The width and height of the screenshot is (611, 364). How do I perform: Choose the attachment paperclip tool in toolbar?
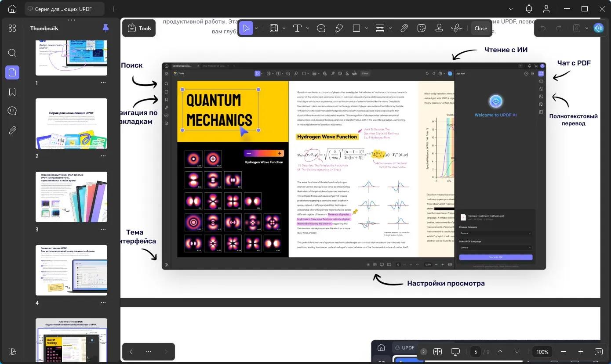(x=404, y=28)
